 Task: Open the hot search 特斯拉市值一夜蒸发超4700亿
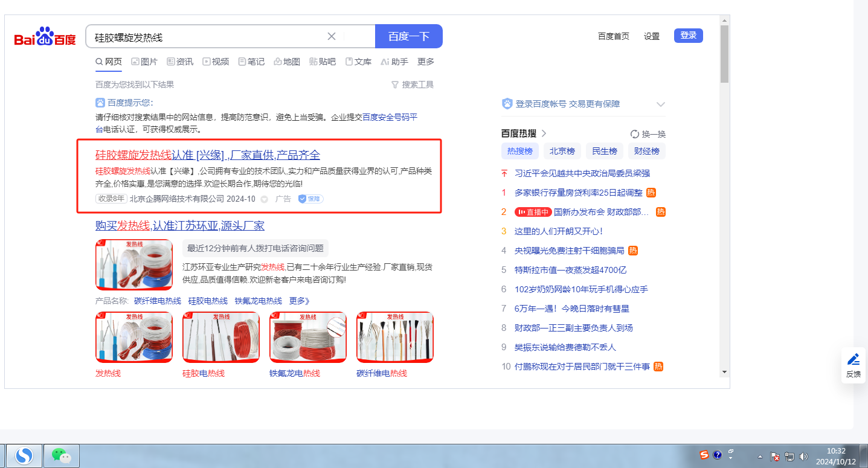pyautogui.click(x=570, y=270)
